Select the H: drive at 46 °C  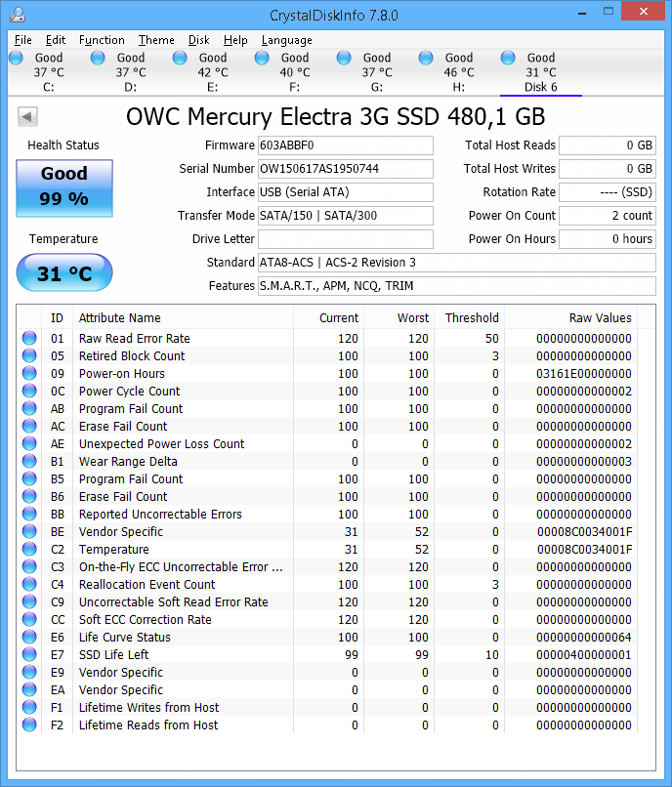click(x=458, y=73)
